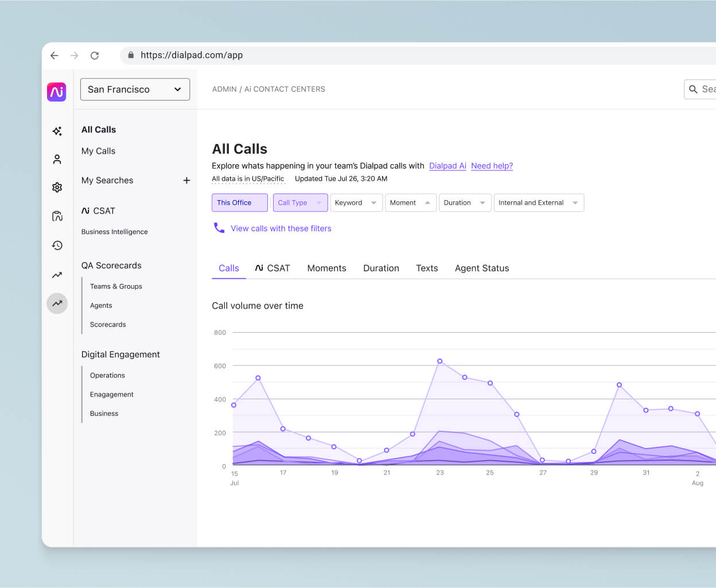This screenshot has height=588, width=716.
Task: Open call history via the clock icon
Action: click(57, 246)
